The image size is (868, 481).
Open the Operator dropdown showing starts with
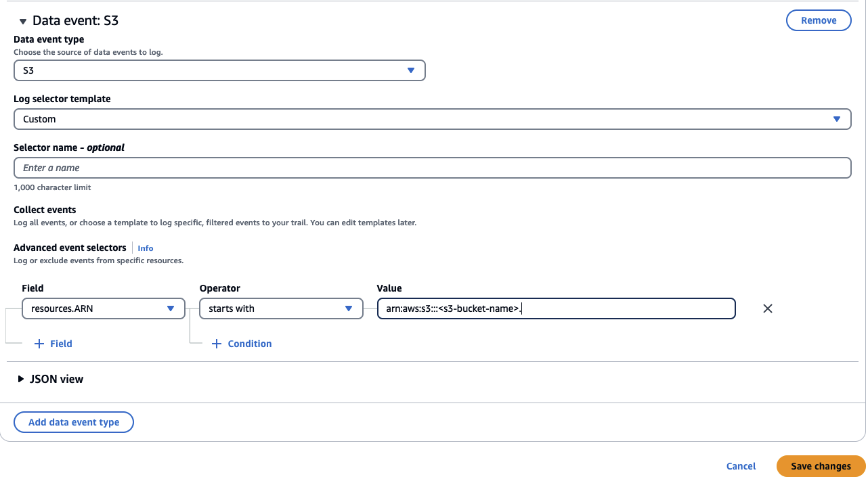[280, 308]
